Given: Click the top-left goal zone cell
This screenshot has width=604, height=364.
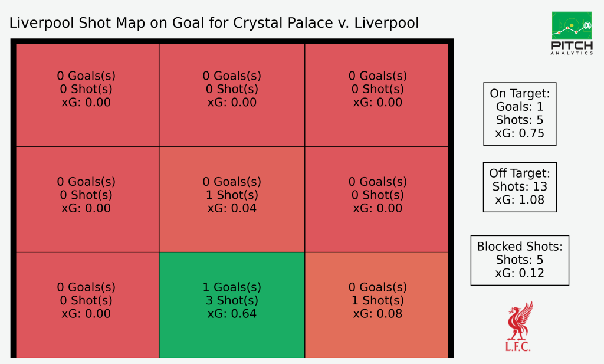Looking at the screenshot, I should tap(87, 95).
